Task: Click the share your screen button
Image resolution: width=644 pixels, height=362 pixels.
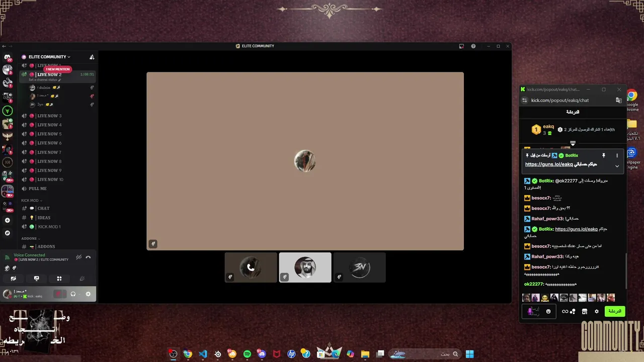Action: tap(36, 279)
